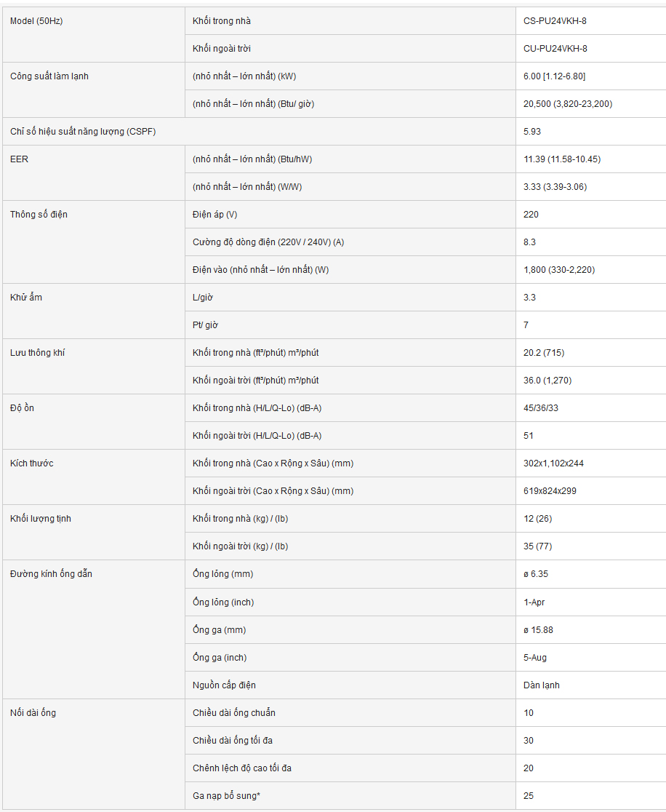Click power input value 1,800 (330-2,220)

click(559, 270)
